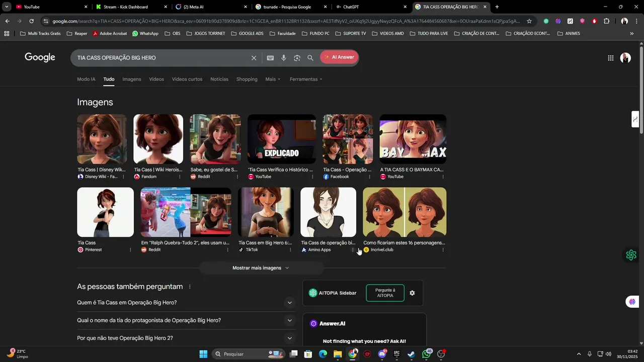Image resolution: width=644 pixels, height=362 pixels.
Task: Open a new browser tab
Action: pos(497,7)
